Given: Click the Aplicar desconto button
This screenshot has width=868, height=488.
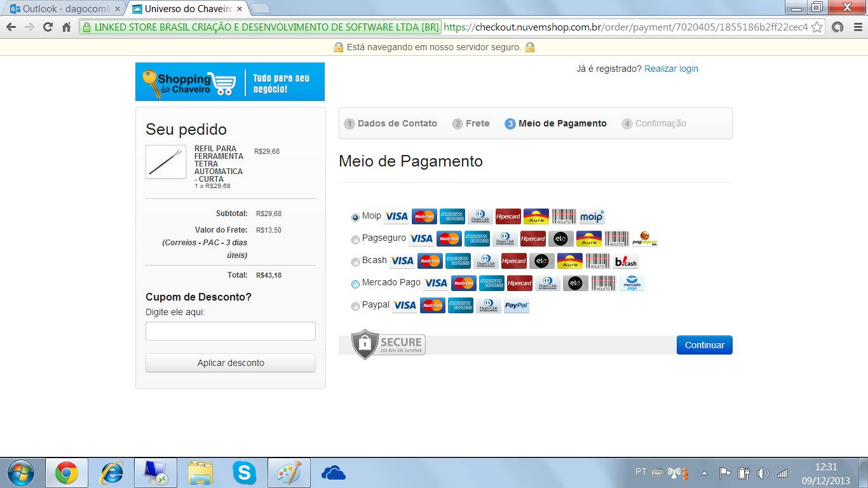Looking at the screenshot, I should [x=231, y=363].
